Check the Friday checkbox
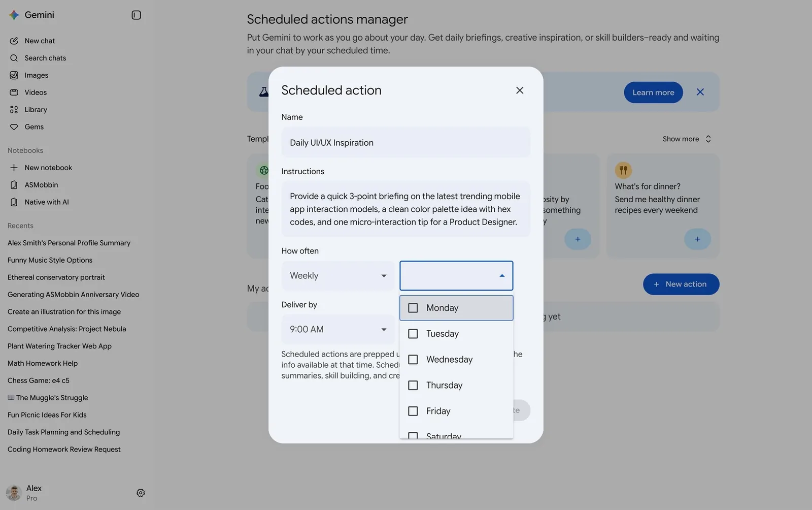Viewport: 812px width, 510px height. pos(413,411)
